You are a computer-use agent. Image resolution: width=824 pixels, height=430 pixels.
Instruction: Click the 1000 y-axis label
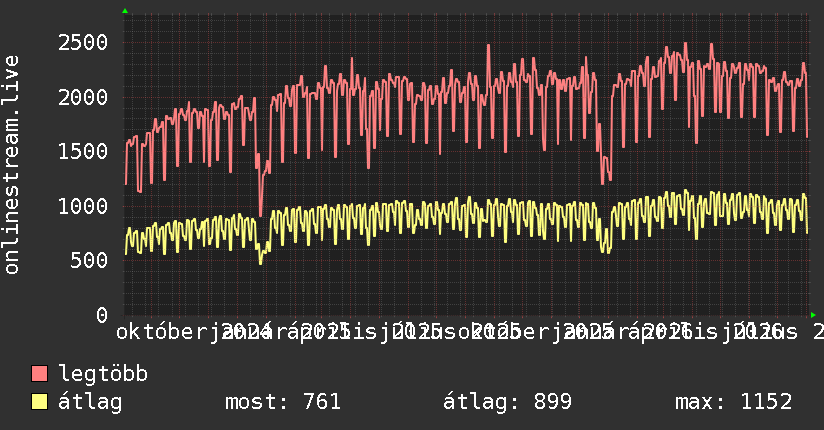click(x=83, y=206)
